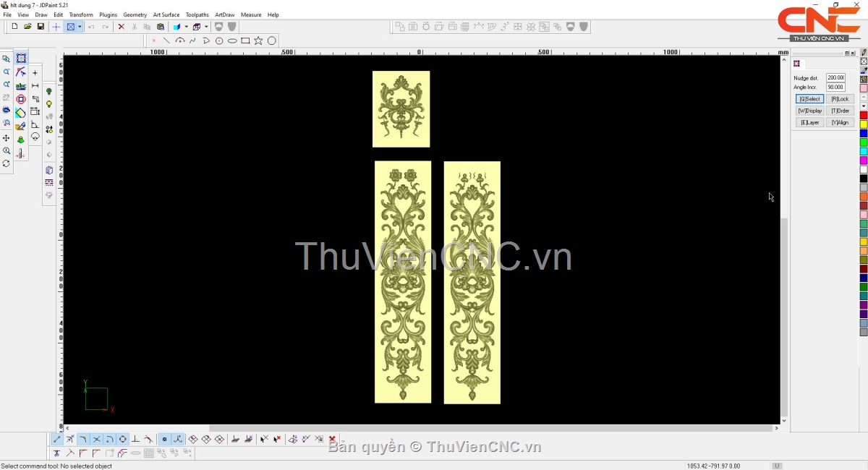Expand the view mode dropdown arrow
868x470 pixels.
click(80, 27)
